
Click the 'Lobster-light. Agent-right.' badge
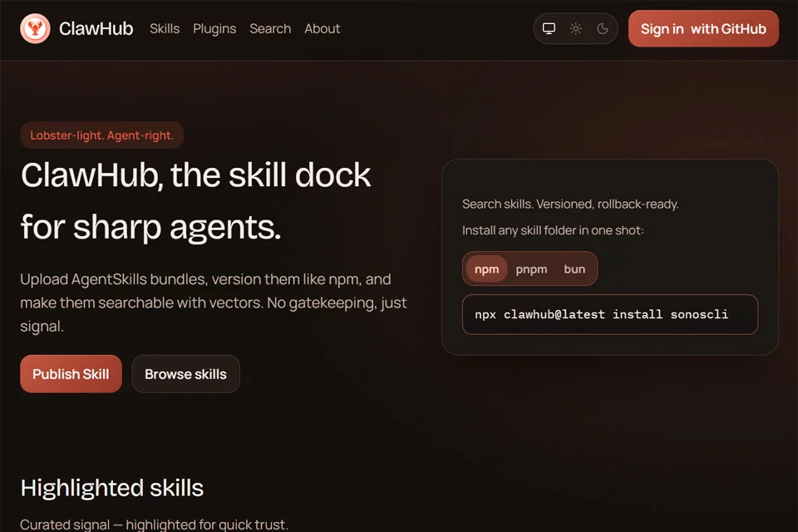coord(101,135)
